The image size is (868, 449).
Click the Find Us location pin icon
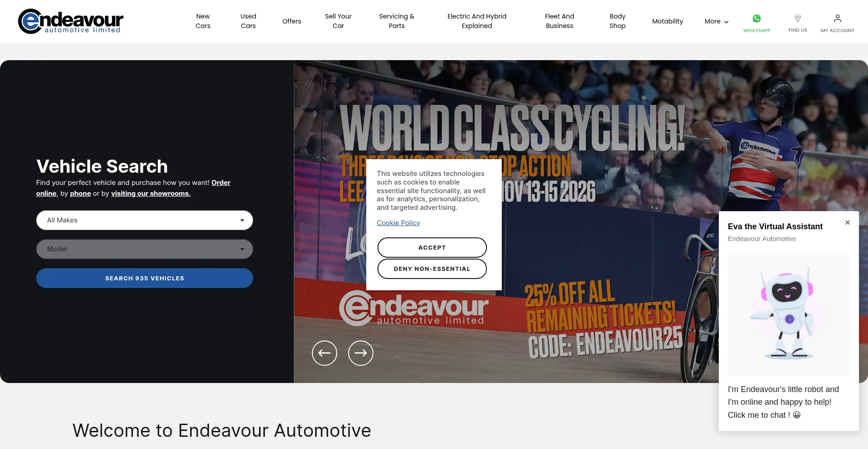[797, 18]
